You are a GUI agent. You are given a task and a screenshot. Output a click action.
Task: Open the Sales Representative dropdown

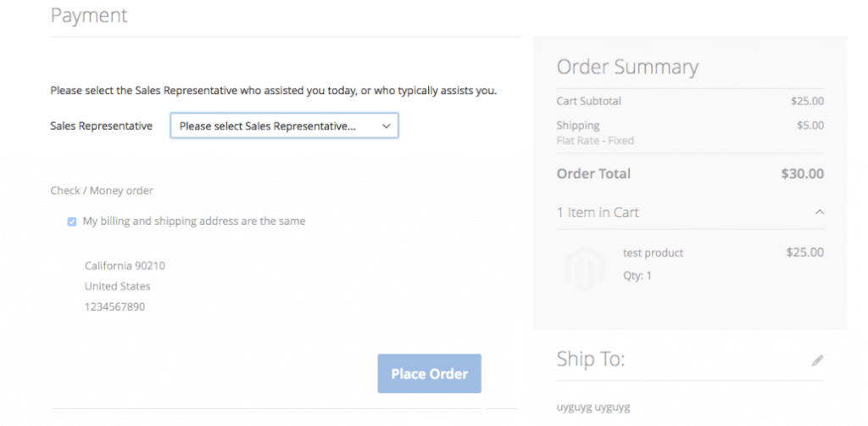click(x=284, y=126)
